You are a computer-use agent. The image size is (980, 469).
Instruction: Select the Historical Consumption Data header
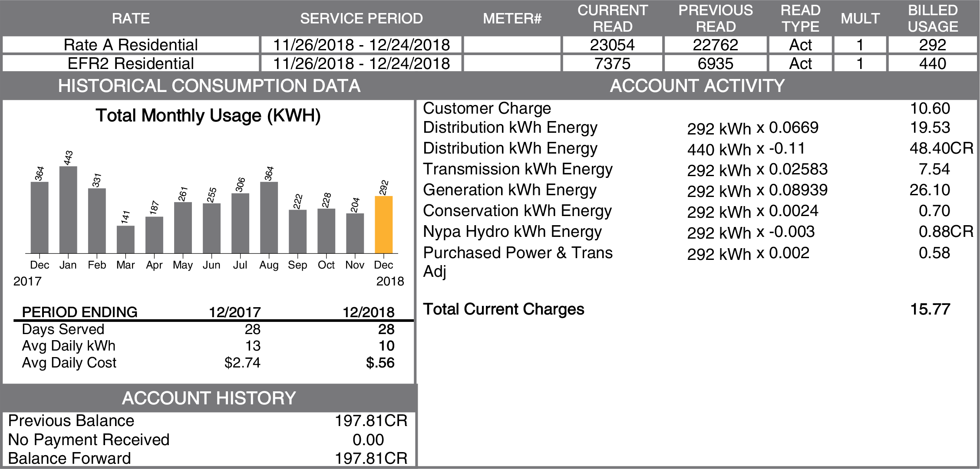(x=209, y=86)
